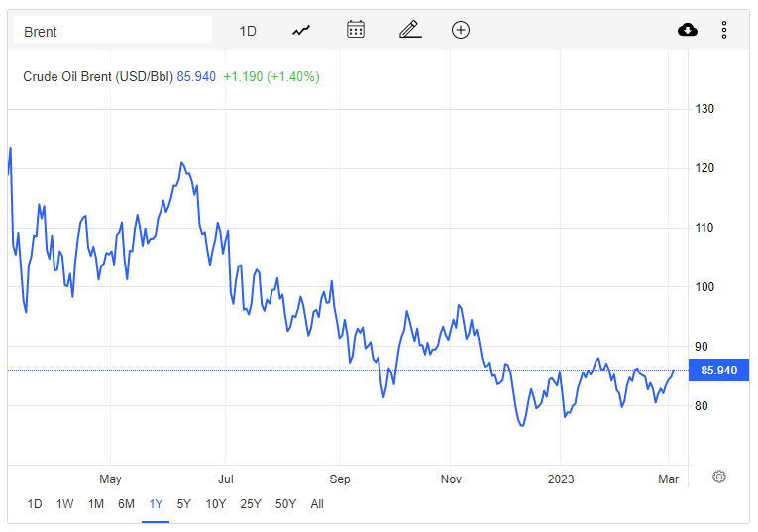Open the three-dot more options menu
758x532 pixels.
click(723, 30)
